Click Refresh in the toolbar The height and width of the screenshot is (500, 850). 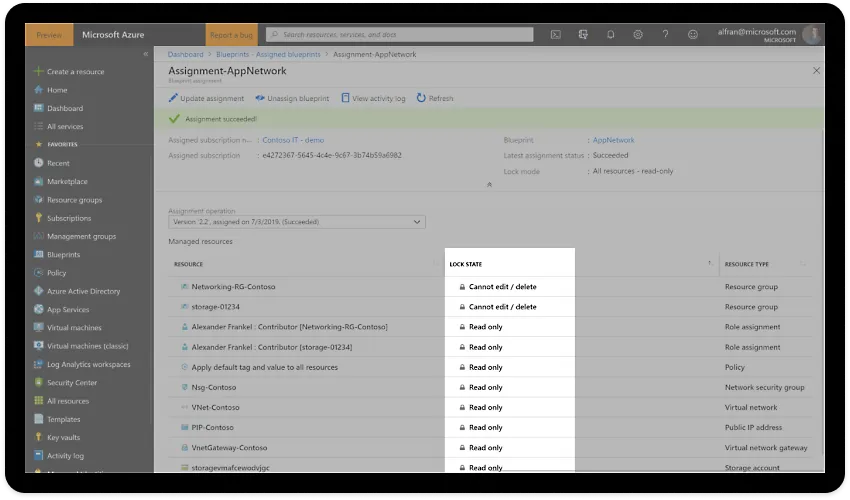(x=435, y=98)
